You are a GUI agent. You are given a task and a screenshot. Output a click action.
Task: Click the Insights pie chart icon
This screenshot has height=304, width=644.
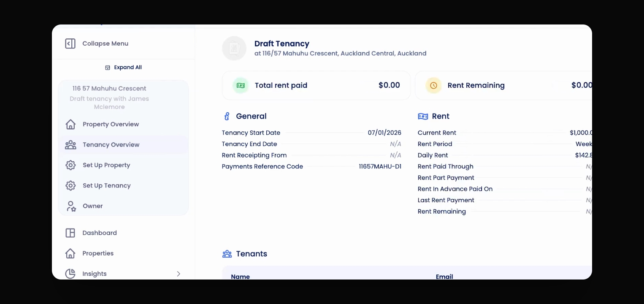click(x=70, y=274)
